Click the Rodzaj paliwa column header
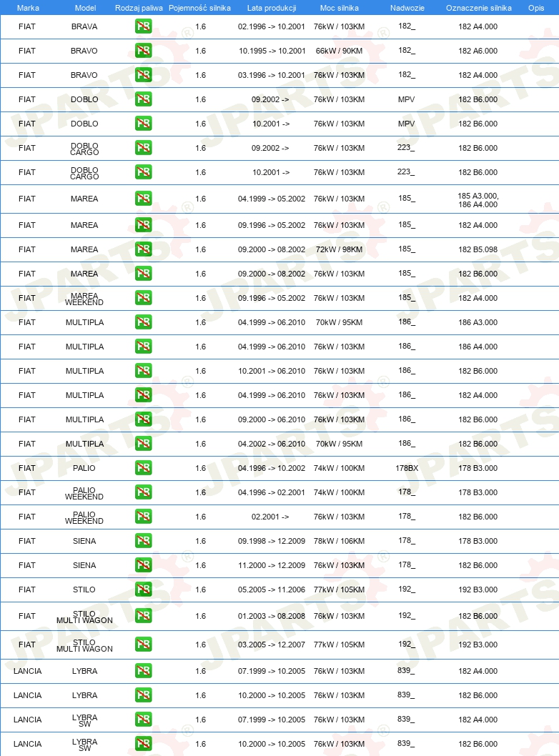The image size is (559, 756). (139, 8)
